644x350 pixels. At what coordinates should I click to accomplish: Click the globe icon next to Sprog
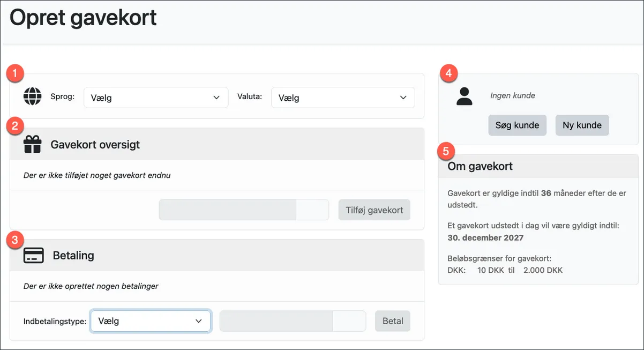coord(34,97)
